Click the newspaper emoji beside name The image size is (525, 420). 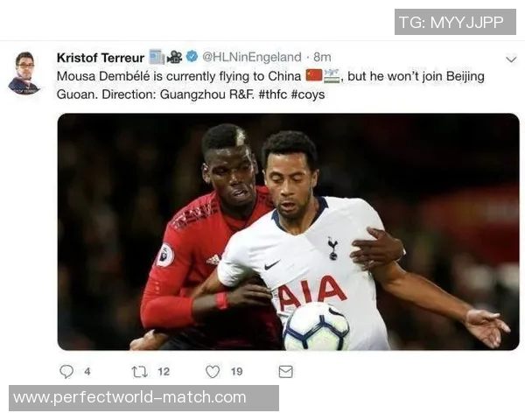pyautogui.click(x=157, y=57)
